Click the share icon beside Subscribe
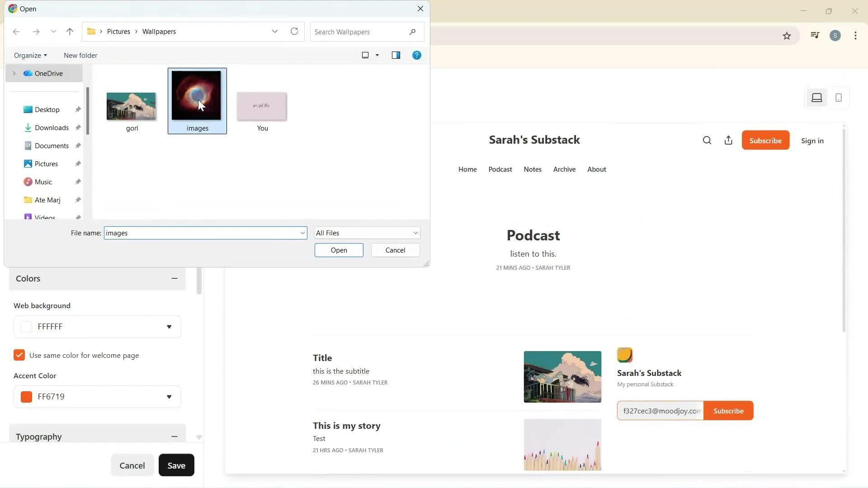This screenshot has height=488, width=868. (x=728, y=141)
